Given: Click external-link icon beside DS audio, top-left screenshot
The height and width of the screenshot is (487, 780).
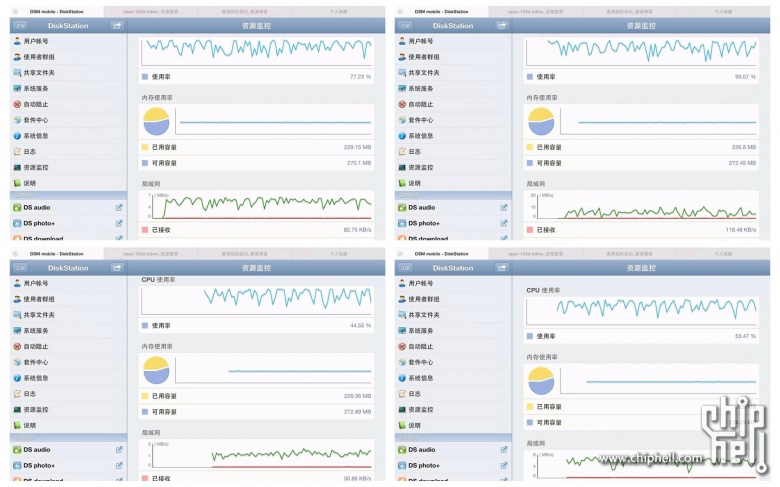Looking at the screenshot, I should [x=119, y=208].
